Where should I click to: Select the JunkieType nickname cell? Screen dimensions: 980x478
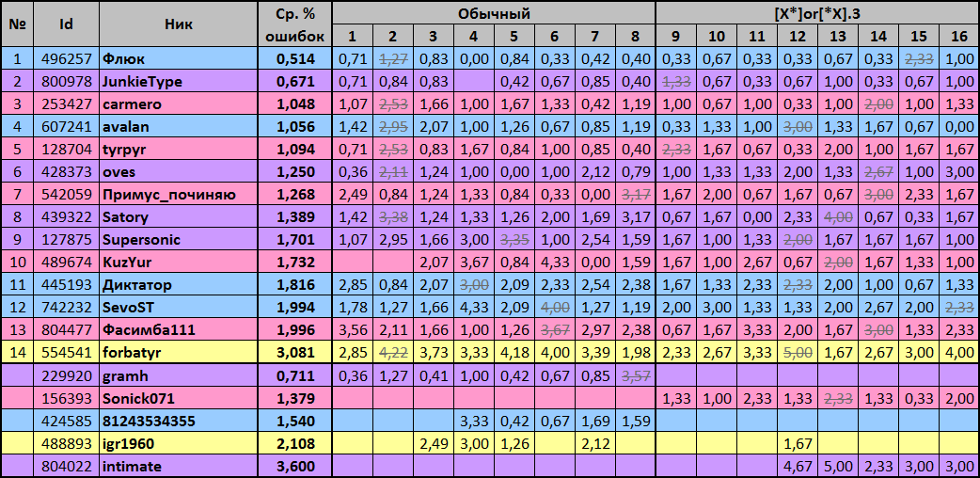tap(178, 82)
